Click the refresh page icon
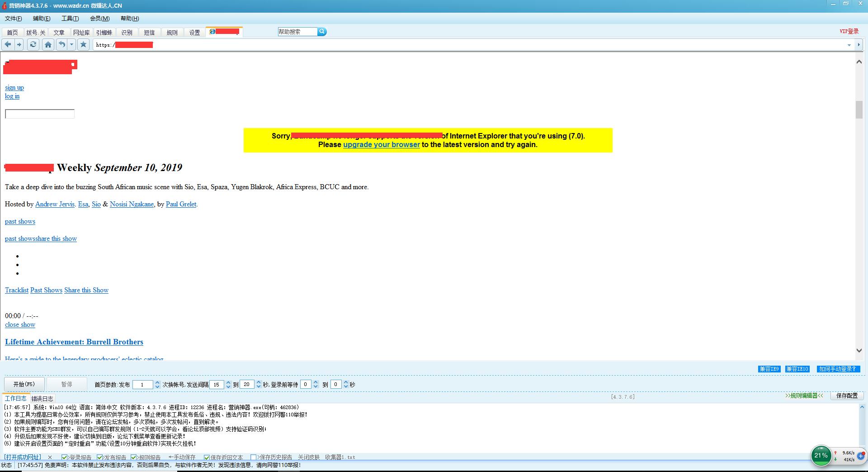Image resolution: width=868 pixels, height=472 pixels. 33,44
